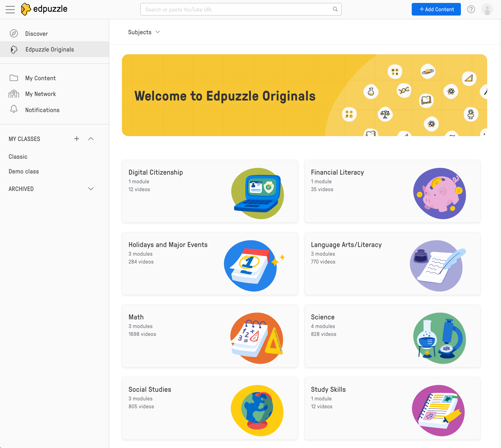The height and width of the screenshot is (448, 501).
Task: Select Edpuzzle Originals in sidebar
Action: pos(50,50)
